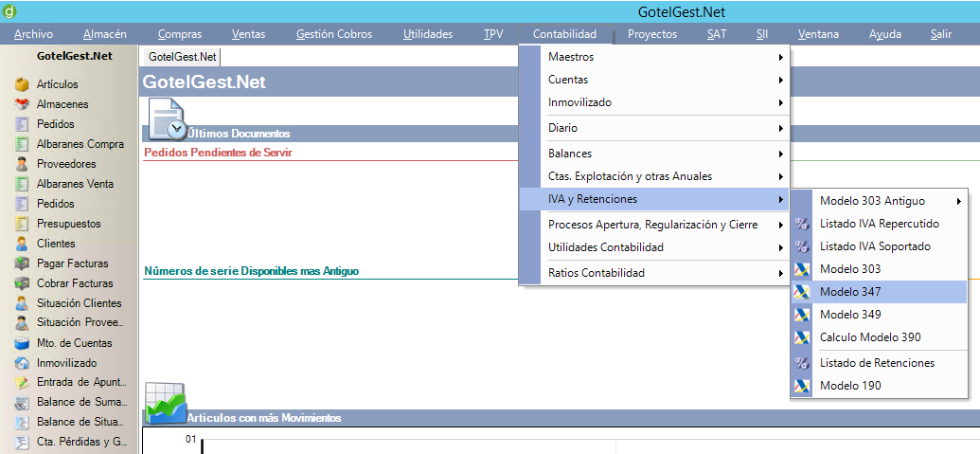Click the Modelo 303 tax agency icon
This screenshot has width=980, height=454.
(802, 269)
